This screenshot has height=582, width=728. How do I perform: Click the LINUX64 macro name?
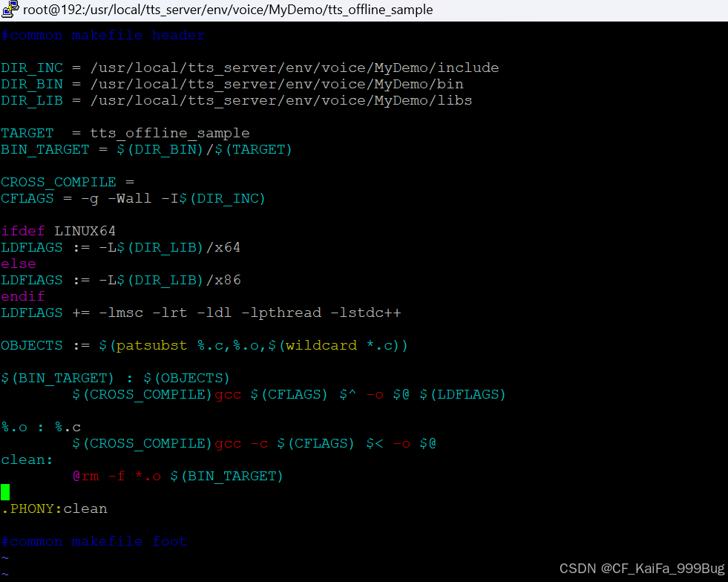click(x=85, y=232)
